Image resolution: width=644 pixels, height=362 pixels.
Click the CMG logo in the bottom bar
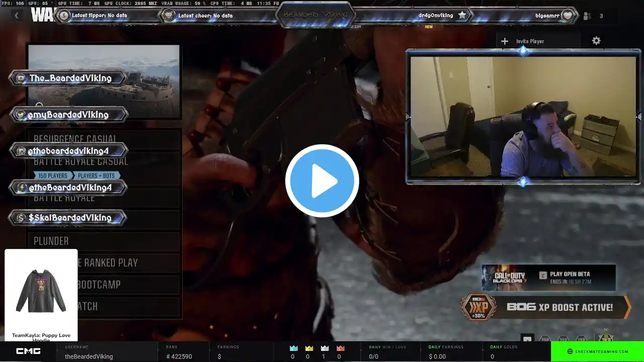(28, 351)
